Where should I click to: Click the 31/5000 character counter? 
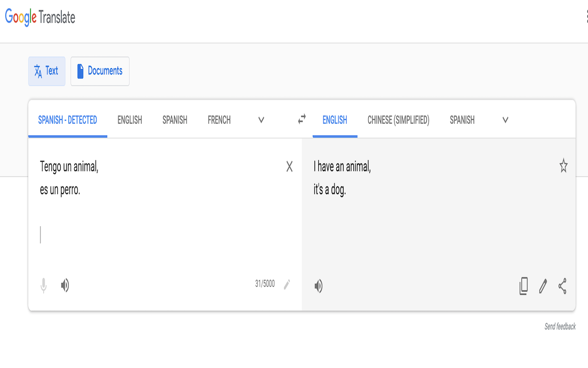click(x=265, y=284)
